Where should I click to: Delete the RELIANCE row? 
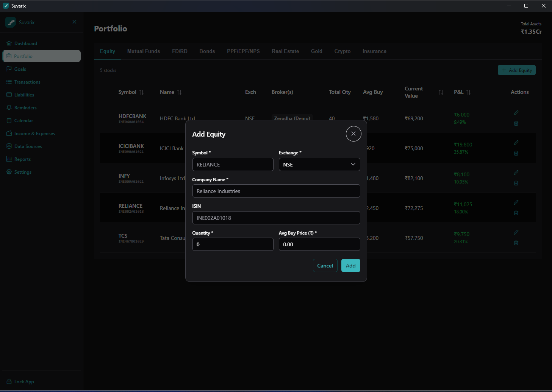516,213
